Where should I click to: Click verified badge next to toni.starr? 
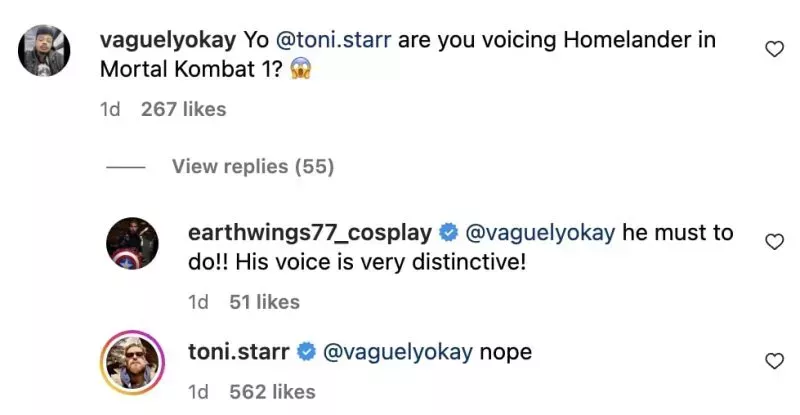pos(307,353)
